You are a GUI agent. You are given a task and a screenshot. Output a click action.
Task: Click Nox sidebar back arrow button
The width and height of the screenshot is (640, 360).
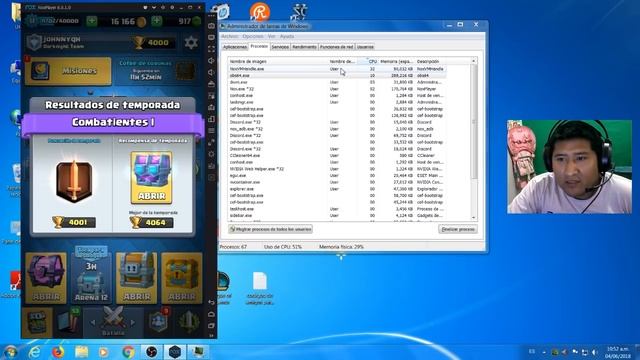click(211, 302)
